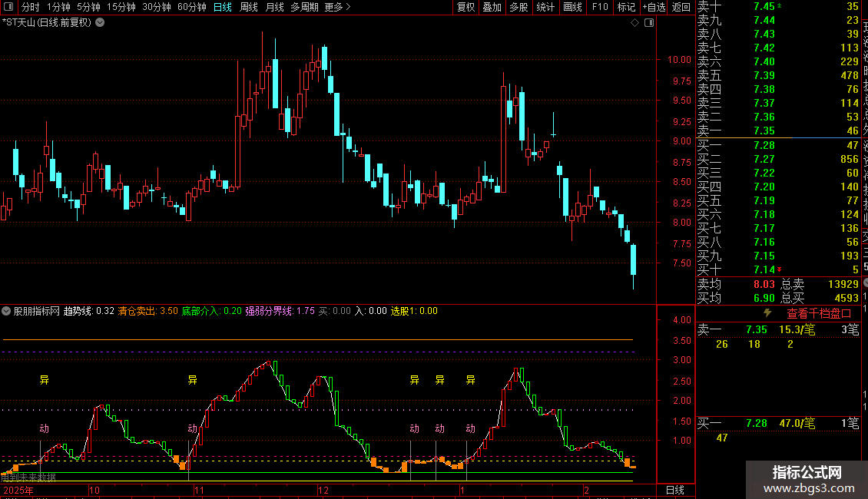This screenshot has width=868, height=499.
Task: Switch to 周线 weekly chart
Action: [249, 7]
